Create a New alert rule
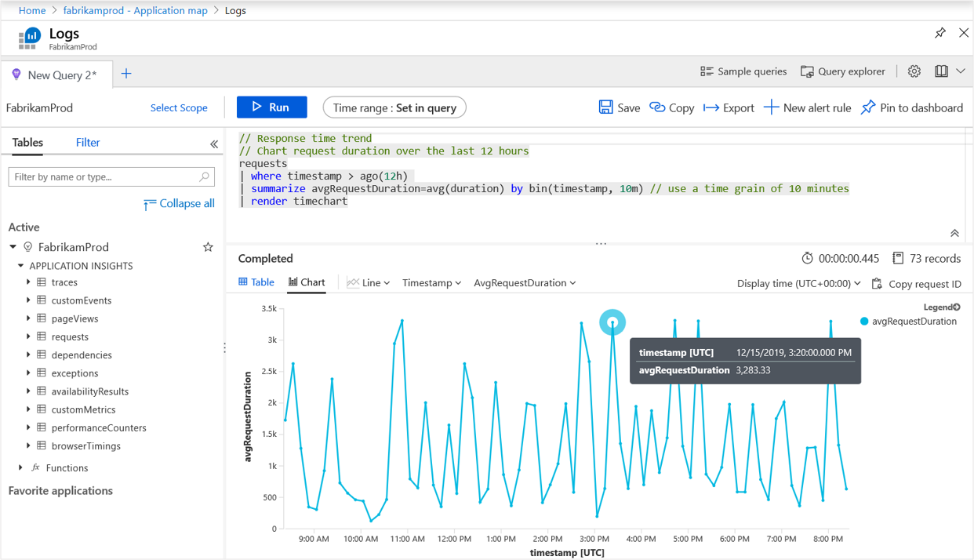Screen dimensions: 974x560 (807, 108)
